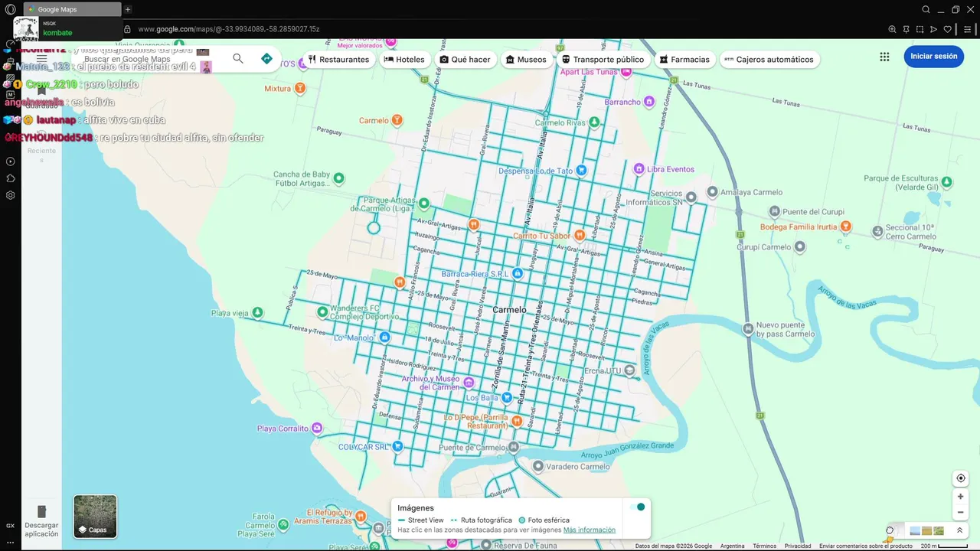The image size is (980, 551).
Task: Zoom out with the minus button
Action: coord(961,513)
